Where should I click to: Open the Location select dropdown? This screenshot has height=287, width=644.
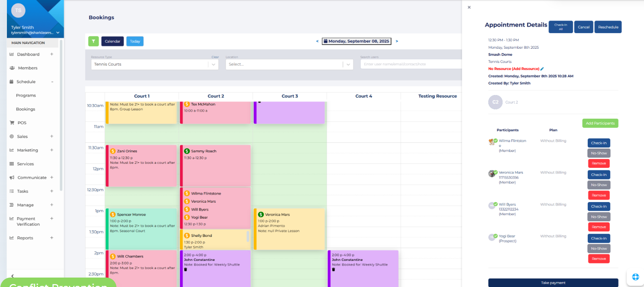tap(348, 64)
